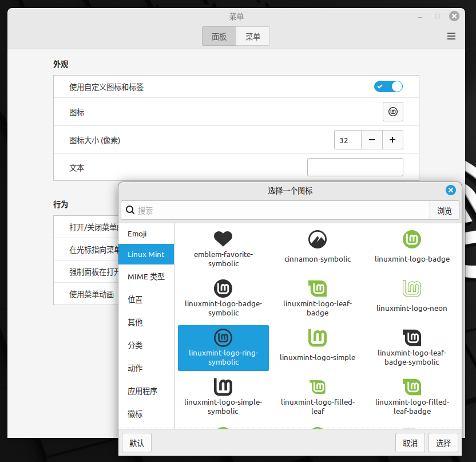Open the icon chooser button in 图标 row

393,112
